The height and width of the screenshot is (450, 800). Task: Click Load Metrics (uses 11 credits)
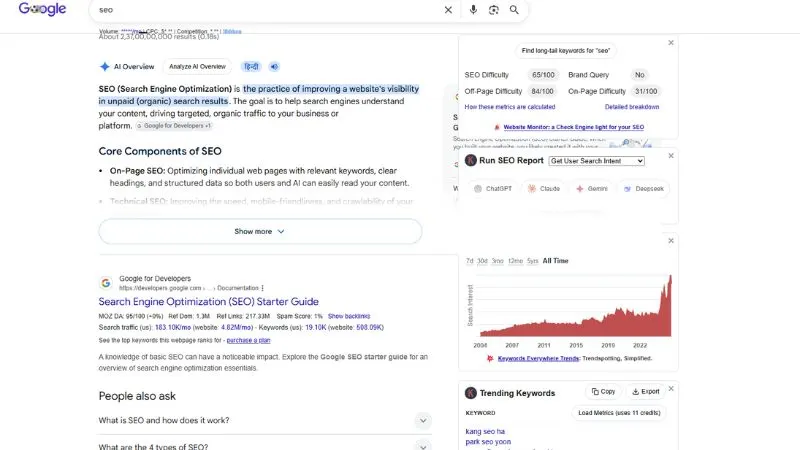pyautogui.click(x=619, y=413)
